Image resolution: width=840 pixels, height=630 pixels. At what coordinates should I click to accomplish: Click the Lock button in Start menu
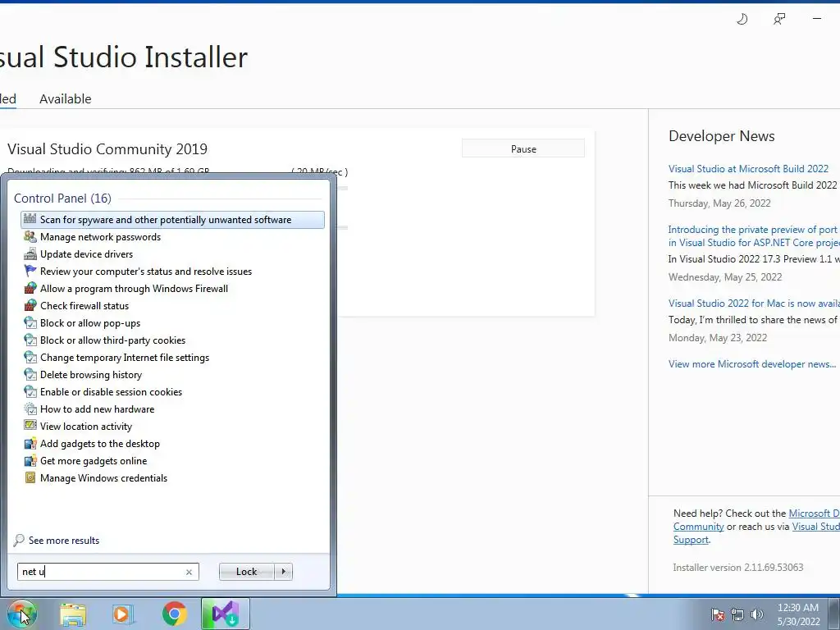[246, 572]
